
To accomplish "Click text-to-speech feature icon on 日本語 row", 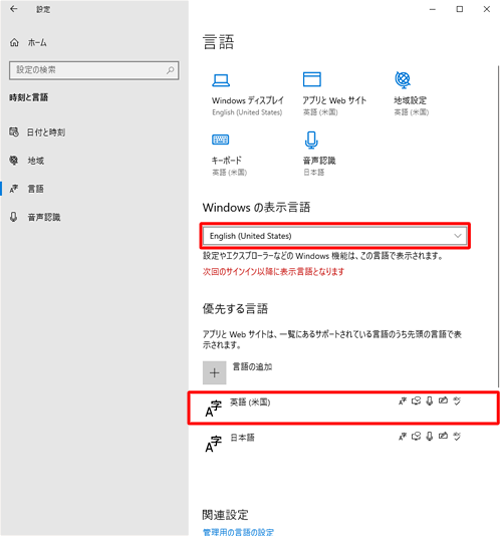I will click(x=416, y=436).
